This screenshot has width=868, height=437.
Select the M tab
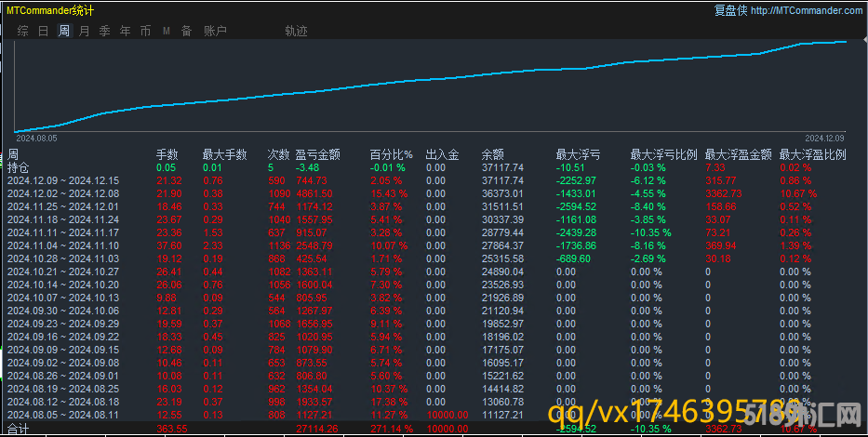click(x=166, y=31)
